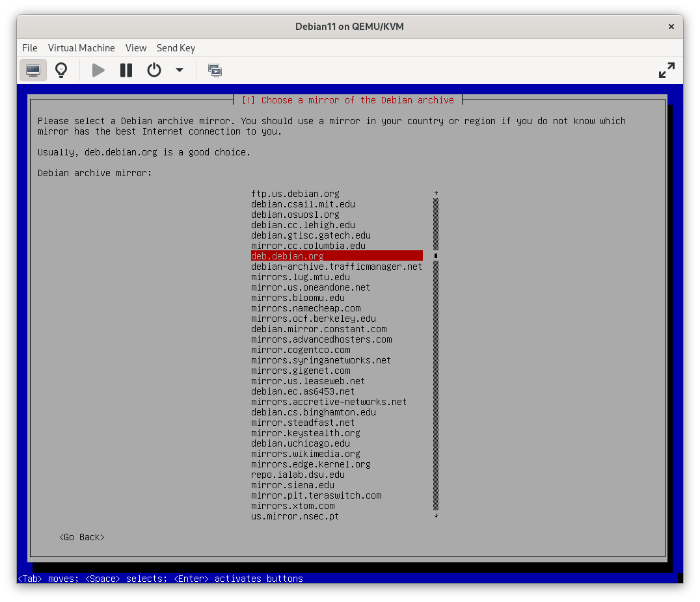This screenshot has width=700, height=602.
Task: Open the Virtual Machine menu
Action: 81,47
